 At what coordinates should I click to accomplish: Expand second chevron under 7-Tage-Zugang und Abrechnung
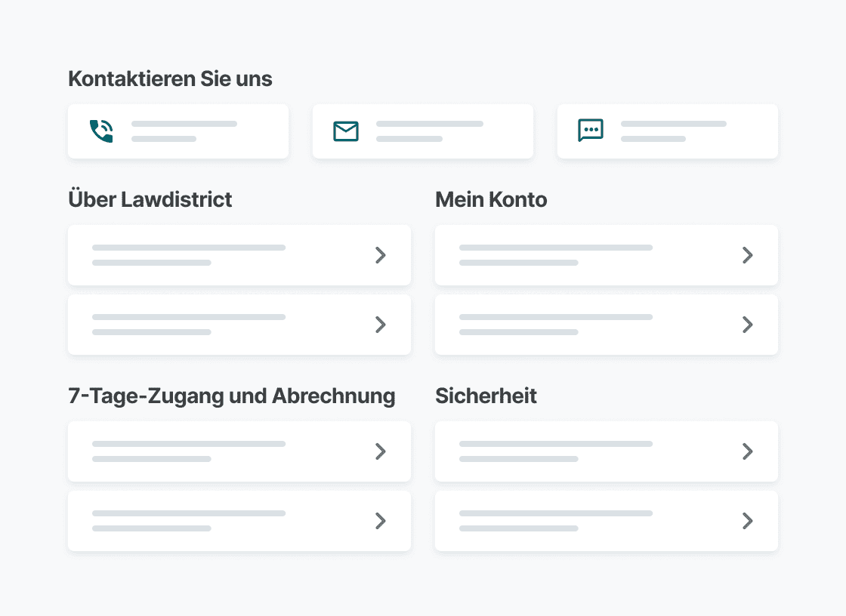click(x=381, y=521)
